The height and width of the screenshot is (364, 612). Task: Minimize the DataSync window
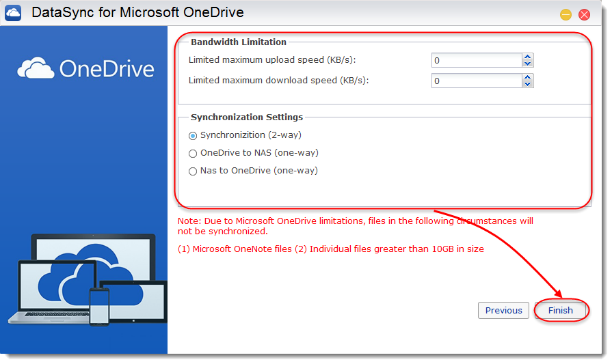click(x=566, y=15)
